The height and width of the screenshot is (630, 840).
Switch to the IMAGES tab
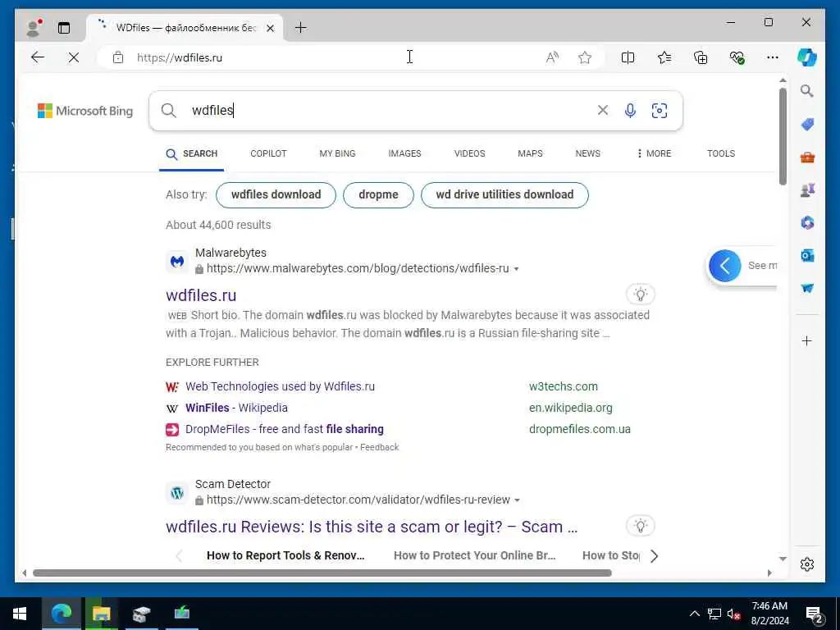point(404,153)
